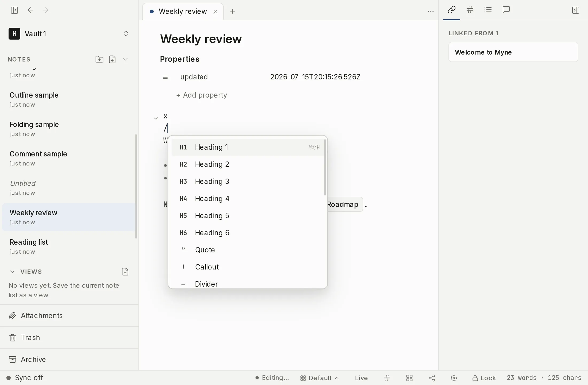Click the hash icon in status bar
The height and width of the screenshot is (385, 588).
(x=387, y=378)
